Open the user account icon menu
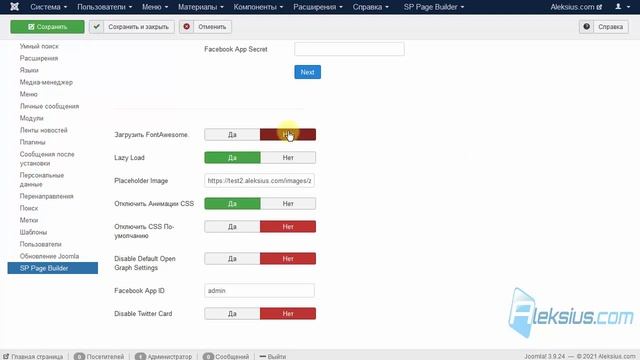640x360 pixels. coord(622,7)
